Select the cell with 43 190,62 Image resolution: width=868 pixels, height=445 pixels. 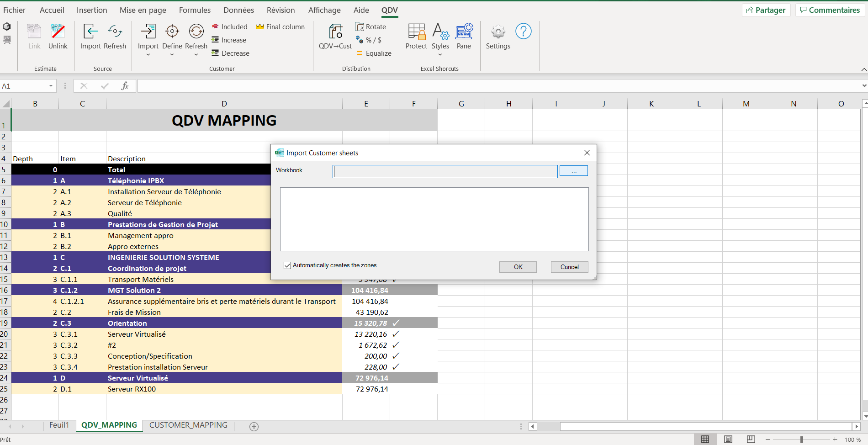366,312
